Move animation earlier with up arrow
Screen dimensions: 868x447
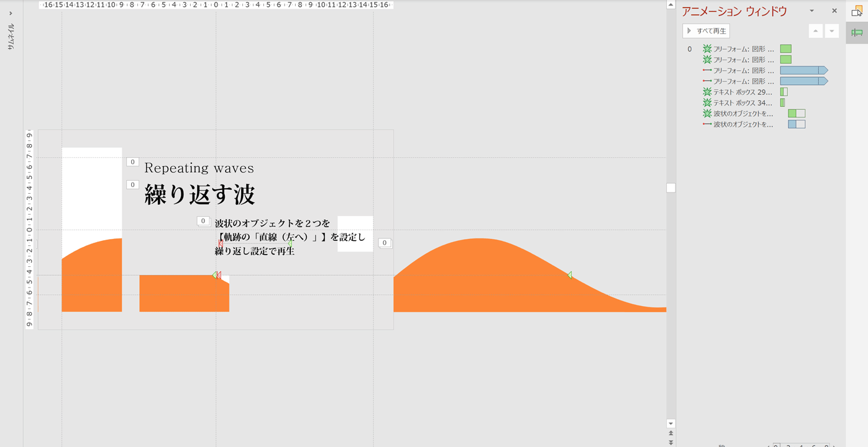pos(815,31)
